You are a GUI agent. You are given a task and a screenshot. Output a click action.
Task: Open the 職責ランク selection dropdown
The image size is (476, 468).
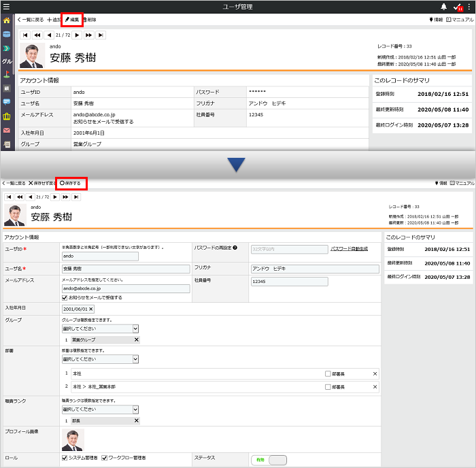(100, 409)
